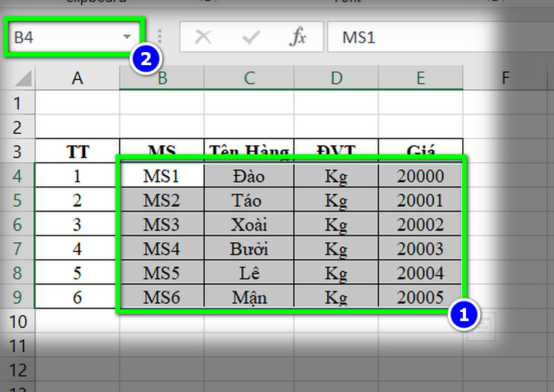
Task: Open the Name Box dropdown arrow
Action: (x=127, y=36)
